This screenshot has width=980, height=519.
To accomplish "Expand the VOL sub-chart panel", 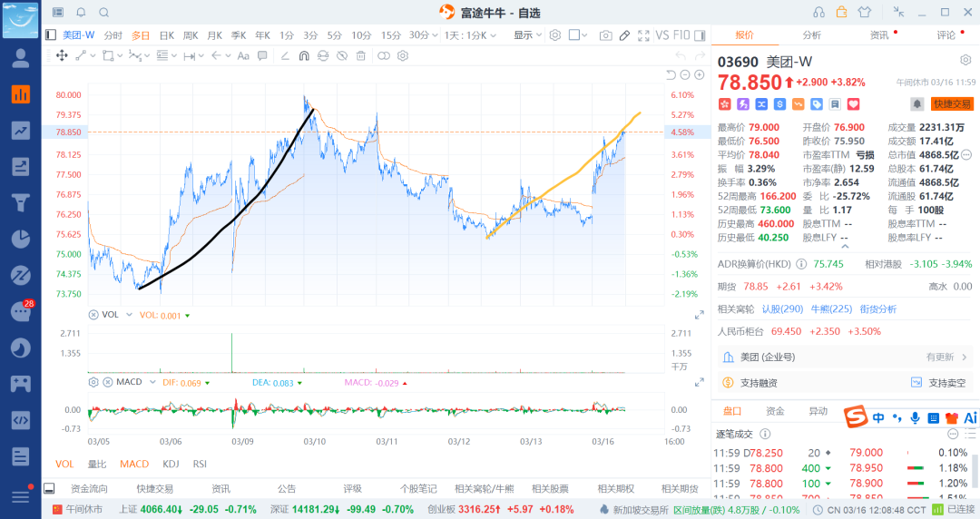I will [x=700, y=315].
